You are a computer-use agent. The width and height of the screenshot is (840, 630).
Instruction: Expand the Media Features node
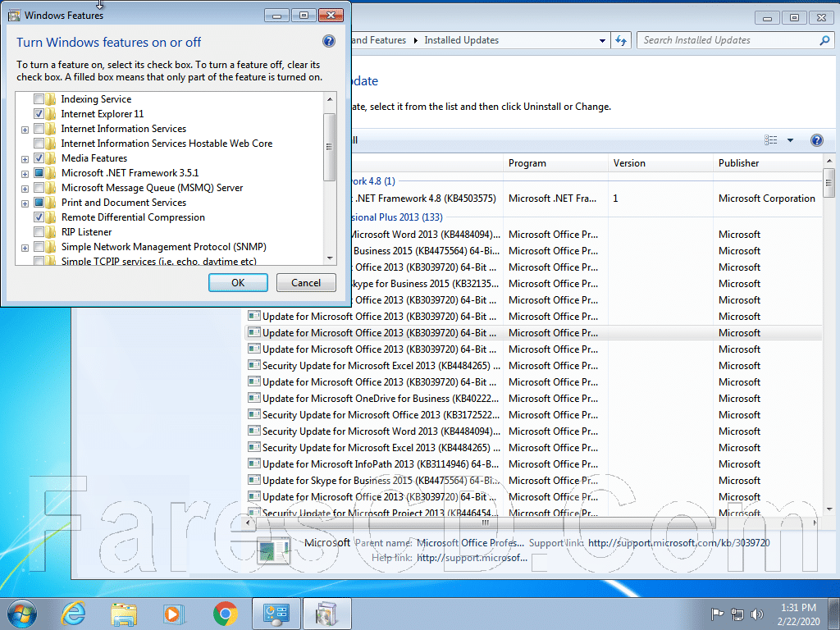(x=25, y=159)
